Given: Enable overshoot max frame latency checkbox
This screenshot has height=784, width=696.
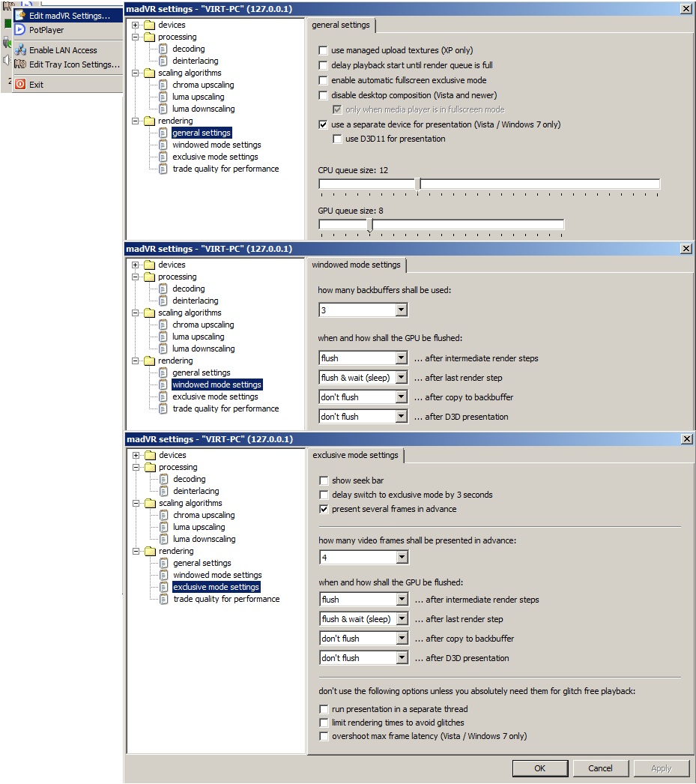Looking at the screenshot, I should pyautogui.click(x=324, y=736).
